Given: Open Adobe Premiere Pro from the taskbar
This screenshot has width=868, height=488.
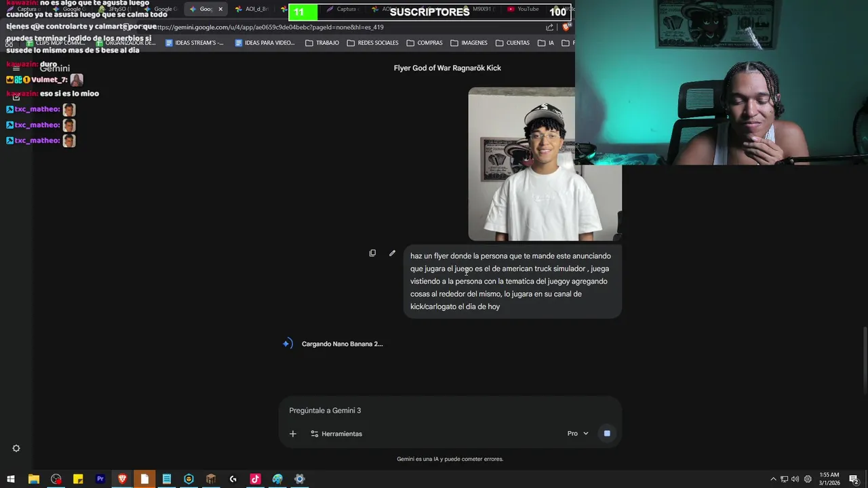Looking at the screenshot, I should click(100, 479).
